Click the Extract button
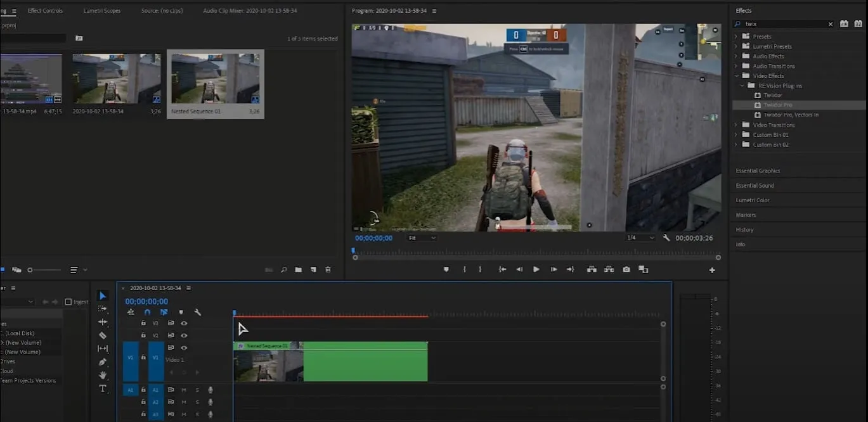868x422 pixels. (609, 269)
